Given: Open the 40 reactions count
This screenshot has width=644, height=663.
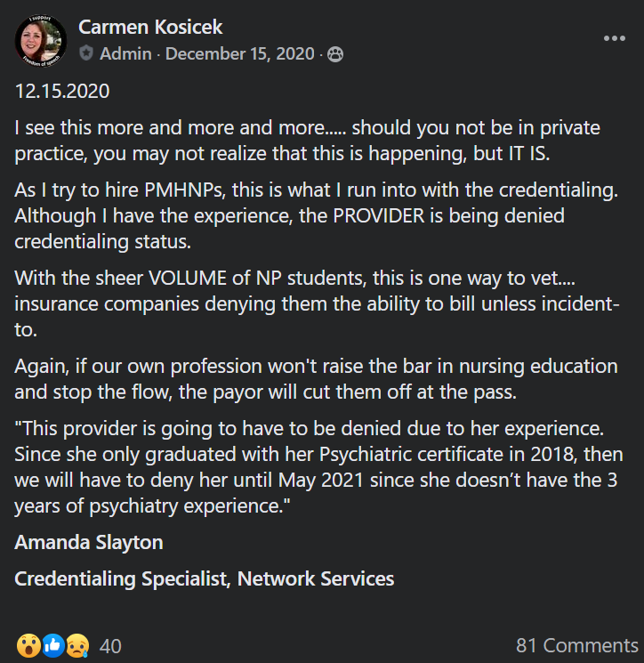Looking at the screenshot, I should [x=110, y=646].
